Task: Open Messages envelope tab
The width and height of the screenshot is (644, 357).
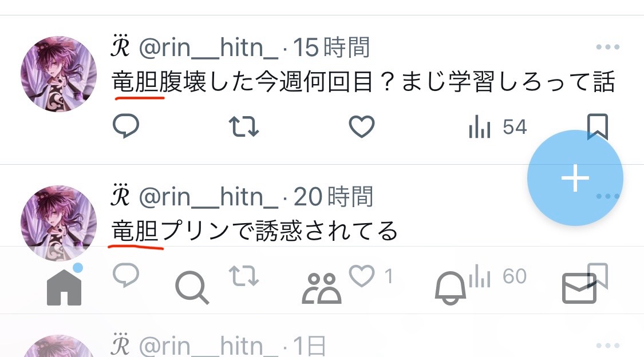Action: [x=579, y=288]
